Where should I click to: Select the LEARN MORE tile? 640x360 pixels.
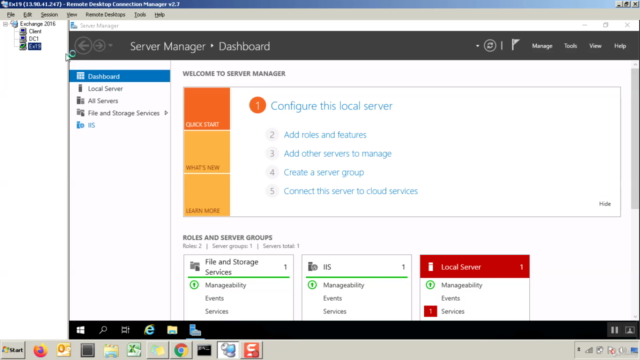[x=207, y=195]
